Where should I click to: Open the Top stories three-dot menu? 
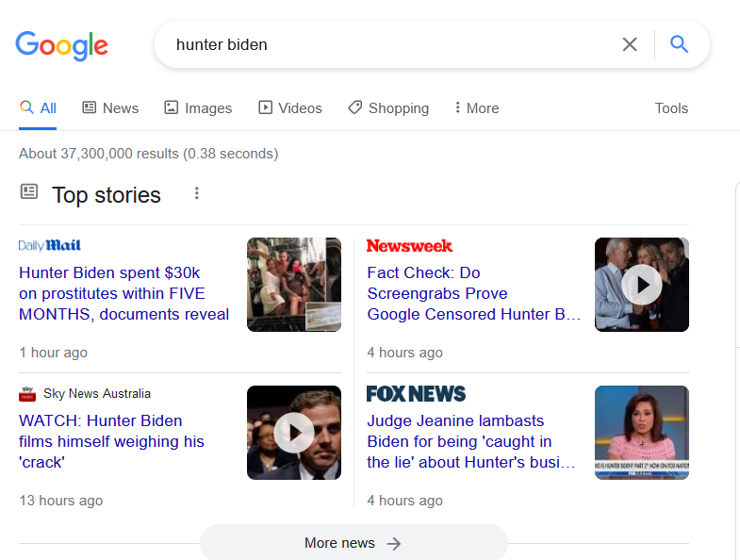point(197,193)
